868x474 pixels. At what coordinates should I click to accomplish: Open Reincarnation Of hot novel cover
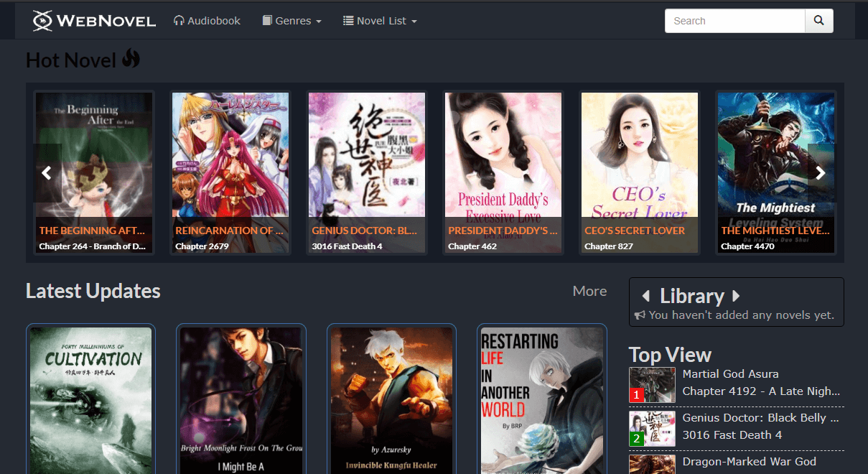pyautogui.click(x=230, y=172)
